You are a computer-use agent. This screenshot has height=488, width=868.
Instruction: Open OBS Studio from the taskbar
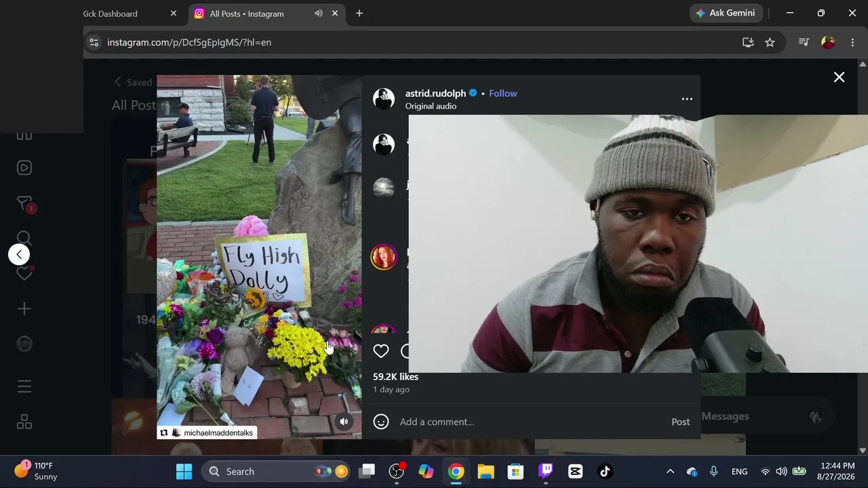(397, 471)
